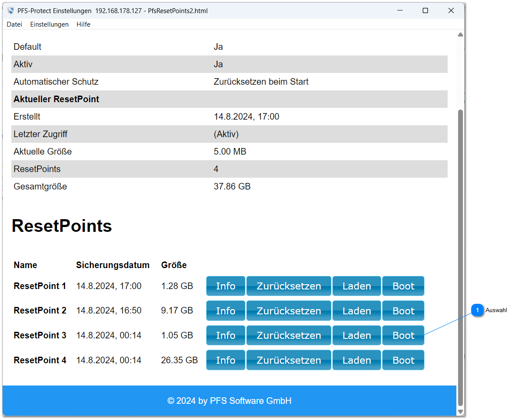Show Info for ResetPoint 1

pos(225,286)
